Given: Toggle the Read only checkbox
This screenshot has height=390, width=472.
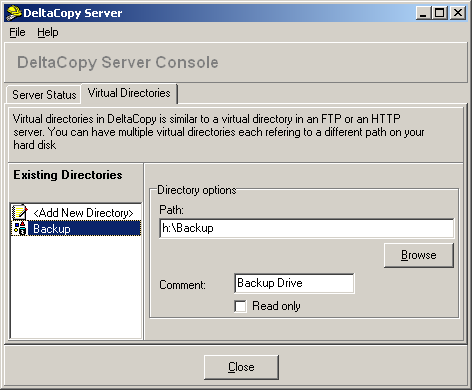Looking at the screenshot, I should [240, 306].
